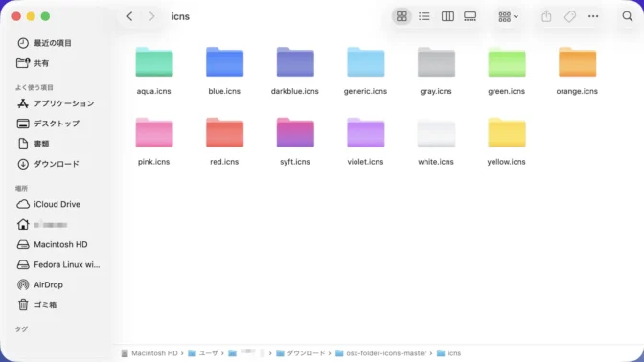
Task: Click ダウンロード in the path bar
Action: (x=301, y=353)
